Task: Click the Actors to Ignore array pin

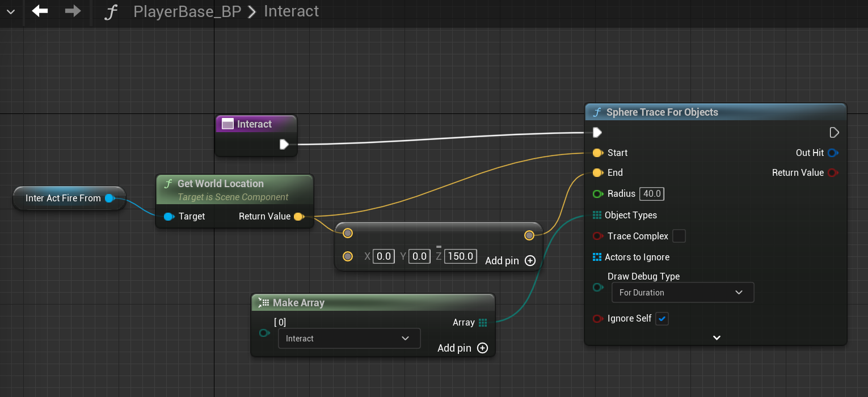Action: (x=597, y=257)
